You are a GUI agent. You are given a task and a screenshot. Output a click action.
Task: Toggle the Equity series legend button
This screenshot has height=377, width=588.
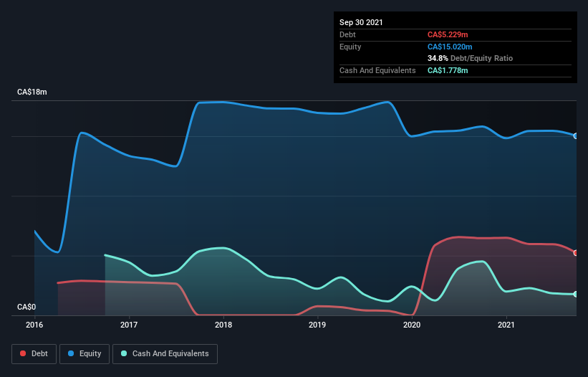pyautogui.click(x=85, y=354)
